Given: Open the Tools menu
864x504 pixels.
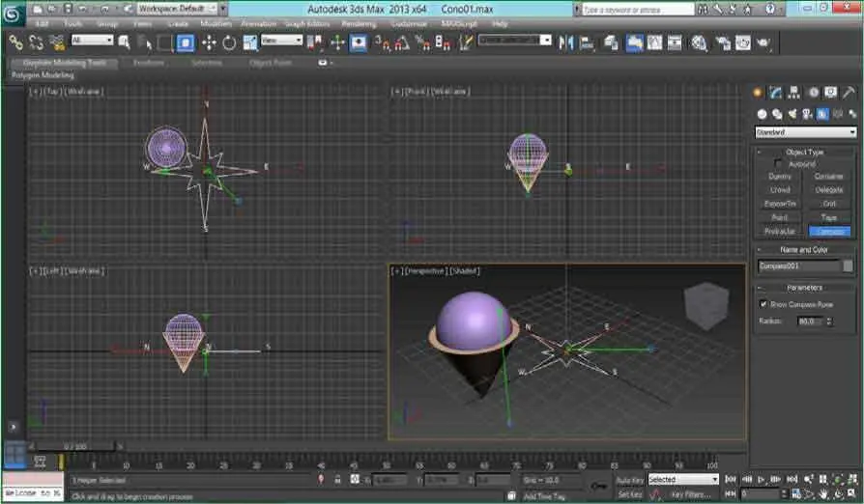Looking at the screenshot, I should point(72,24).
